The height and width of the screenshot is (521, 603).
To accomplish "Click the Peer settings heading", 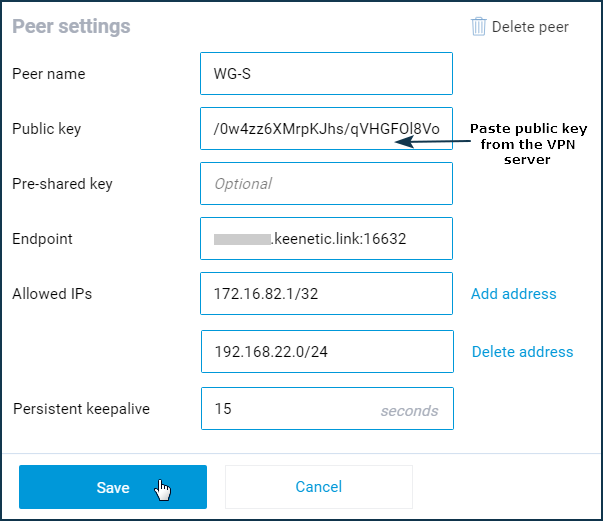I will point(71,27).
